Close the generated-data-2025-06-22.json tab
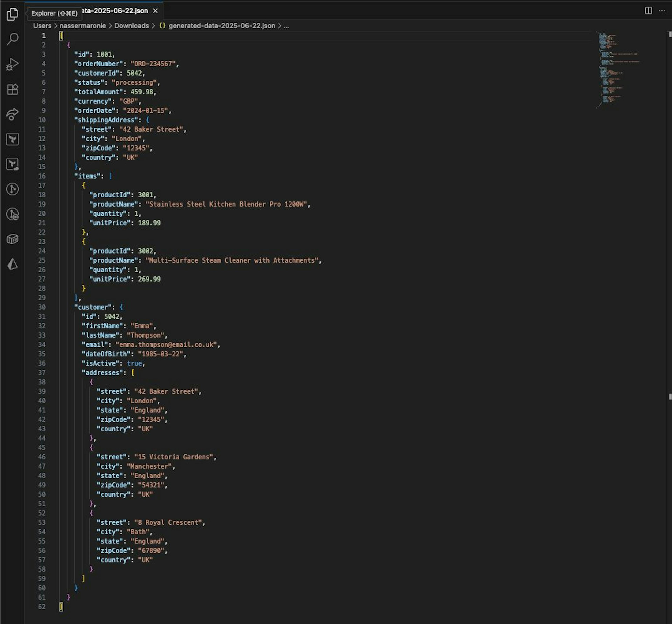 coord(155,11)
